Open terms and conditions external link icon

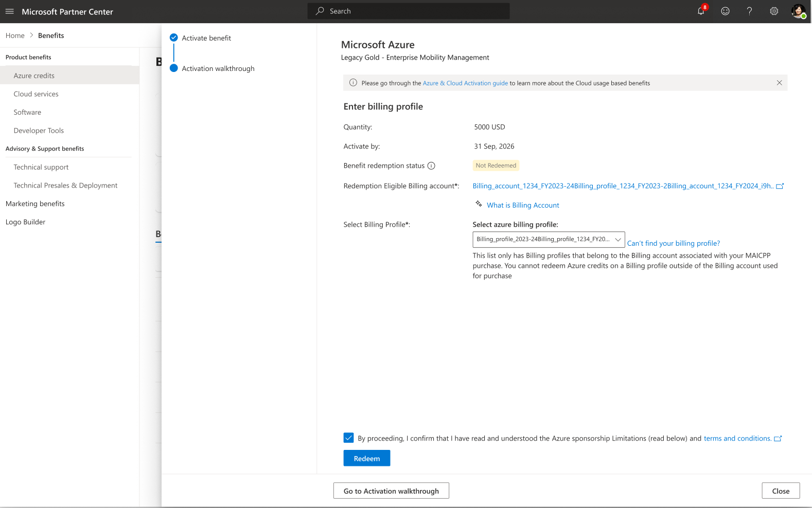click(778, 439)
